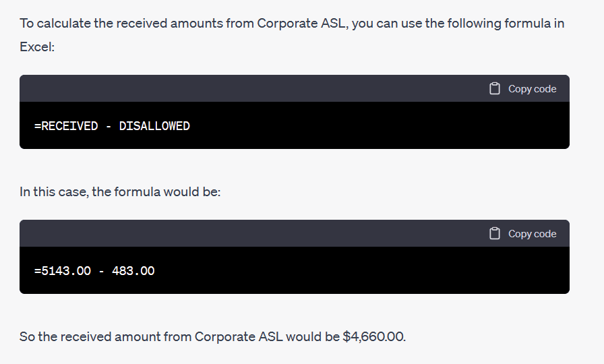
Task: Copy code of the RECEIVED - DISALLOWED block
Action: click(x=522, y=88)
